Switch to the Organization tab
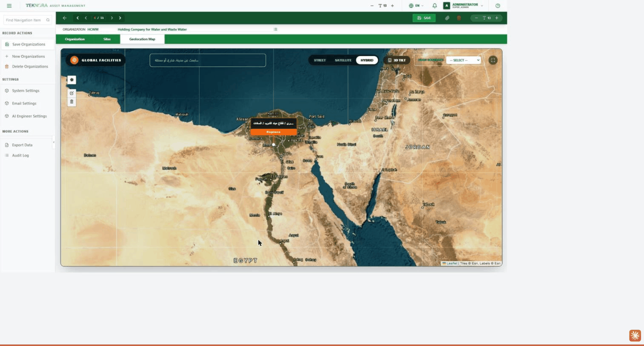The image size is (644, 346). coord(75,39)
